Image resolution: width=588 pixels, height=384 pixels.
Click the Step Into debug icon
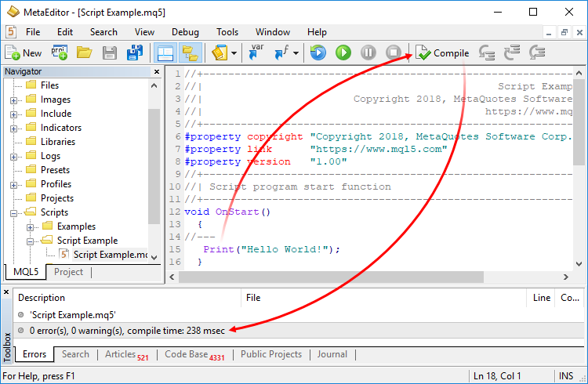click(x=487, y=53)
